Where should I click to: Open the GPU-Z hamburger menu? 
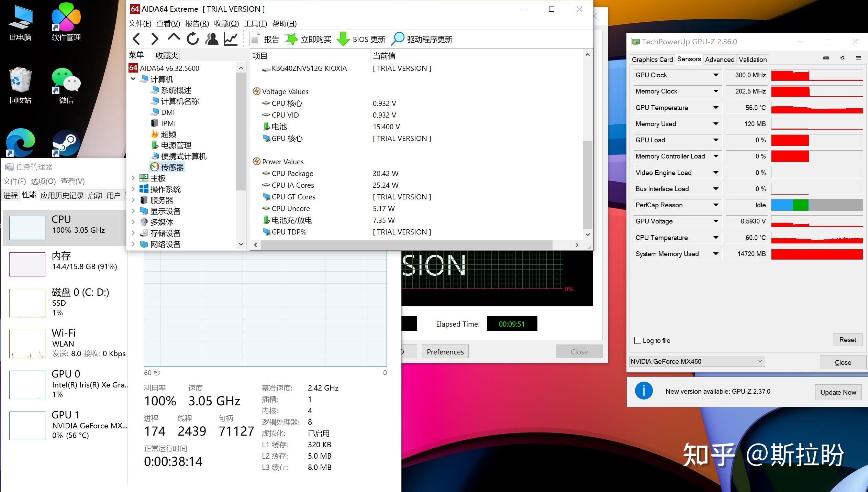(x=858, y=58)
